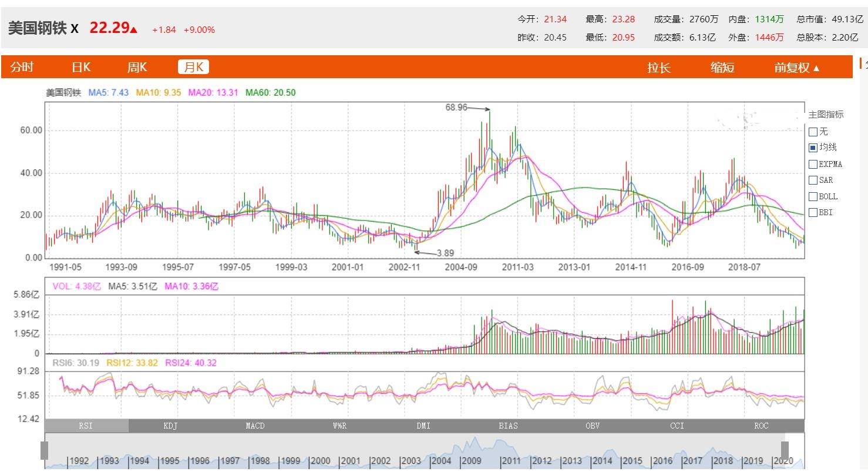Switch to the KDJ indicator tab
Screen dimensions: 868x475
[170, 426]
